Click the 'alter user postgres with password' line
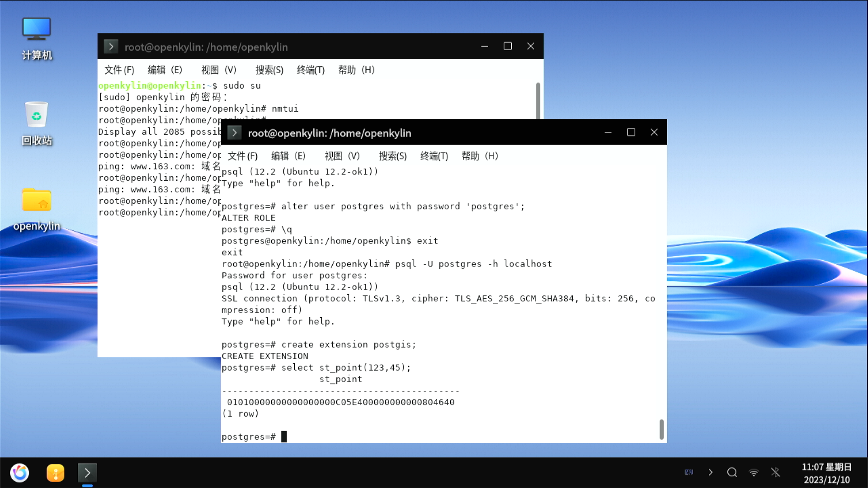868x488 pixels. [x=373, y=206]
